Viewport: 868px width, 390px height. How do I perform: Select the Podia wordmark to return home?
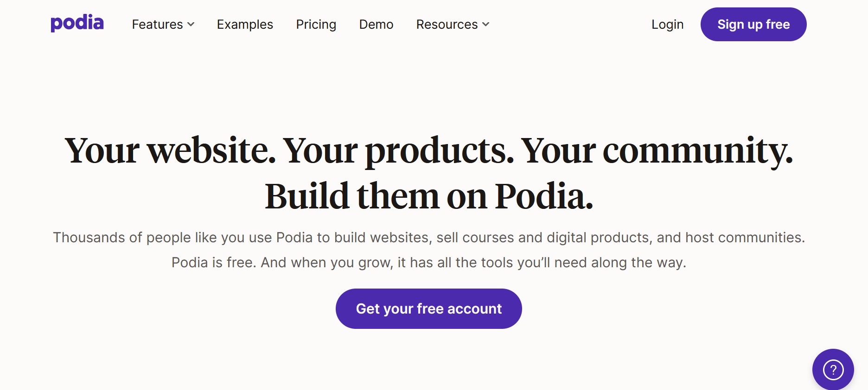[77, 24]
